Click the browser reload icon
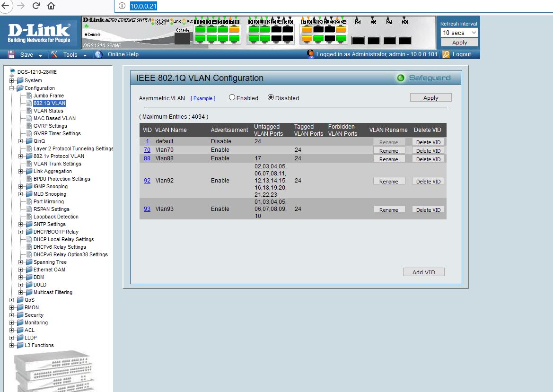Screen dimensions: 553x392 (36, 6)
